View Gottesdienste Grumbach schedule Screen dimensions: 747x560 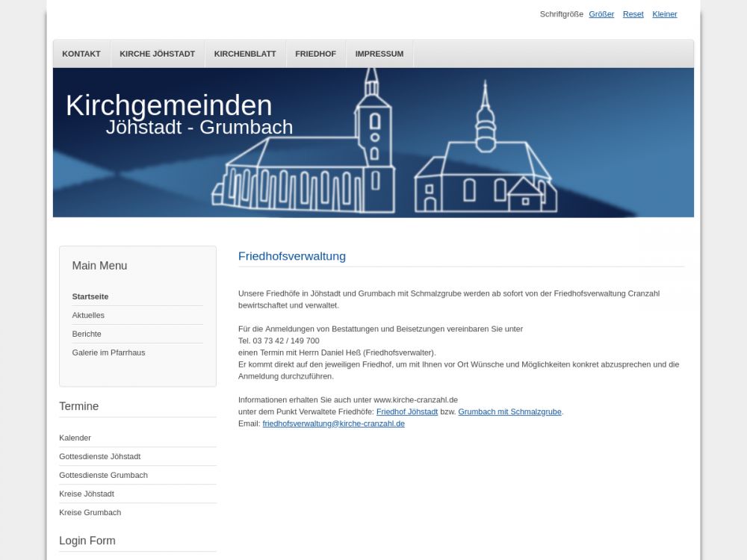(x=103, y=475)
